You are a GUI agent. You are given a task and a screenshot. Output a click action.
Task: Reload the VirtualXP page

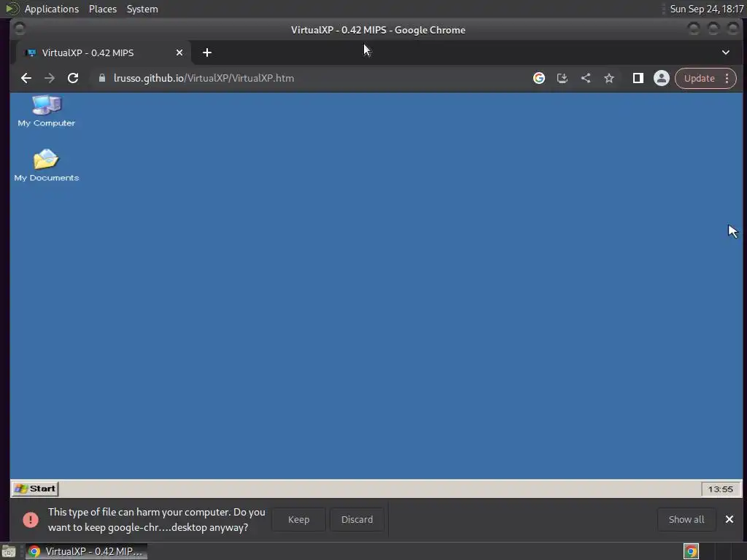point(73,78)
